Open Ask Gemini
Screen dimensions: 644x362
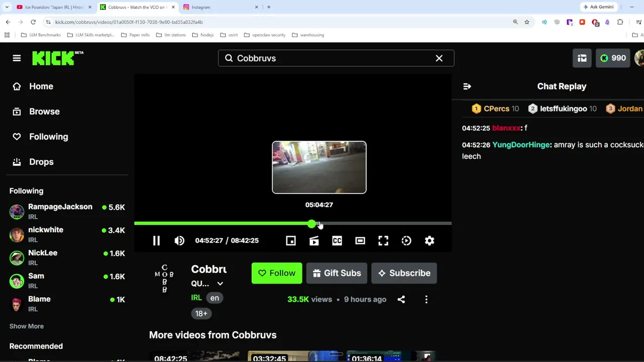tap(598, 7)
